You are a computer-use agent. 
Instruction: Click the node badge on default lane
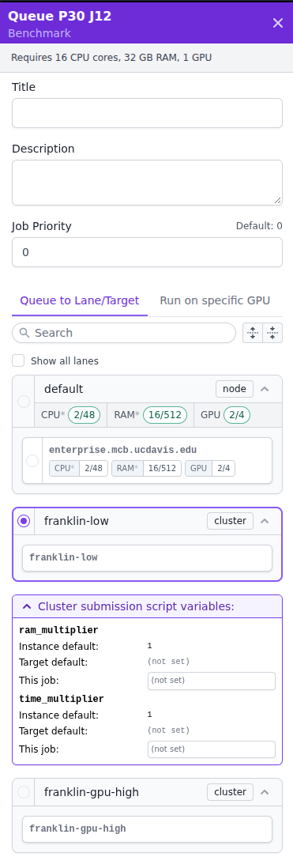point(235,389)
